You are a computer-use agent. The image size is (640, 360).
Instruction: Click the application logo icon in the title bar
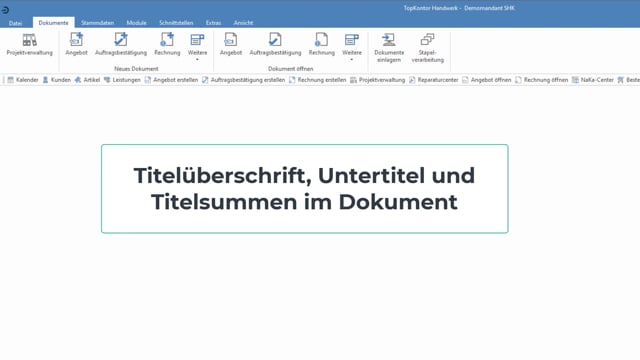point(5,9)
